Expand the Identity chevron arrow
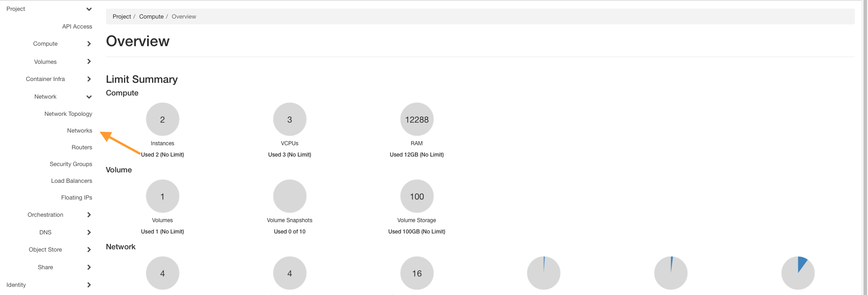 point(89,285)
